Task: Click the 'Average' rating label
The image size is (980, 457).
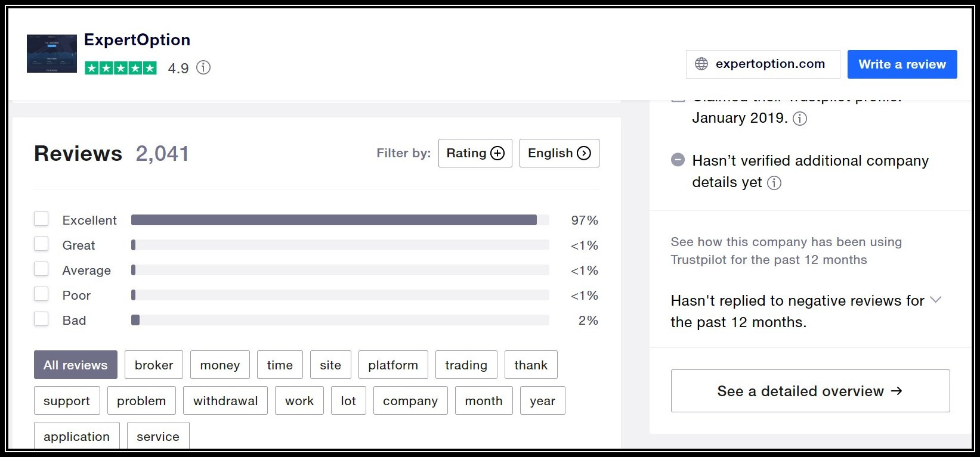Action: click(86, 270)
